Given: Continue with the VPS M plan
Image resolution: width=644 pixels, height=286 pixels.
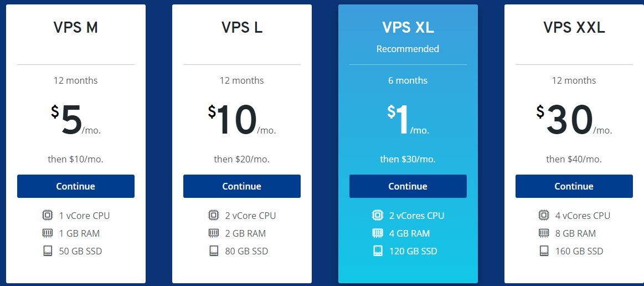Looking at the screenshot, I should [75, 186].
